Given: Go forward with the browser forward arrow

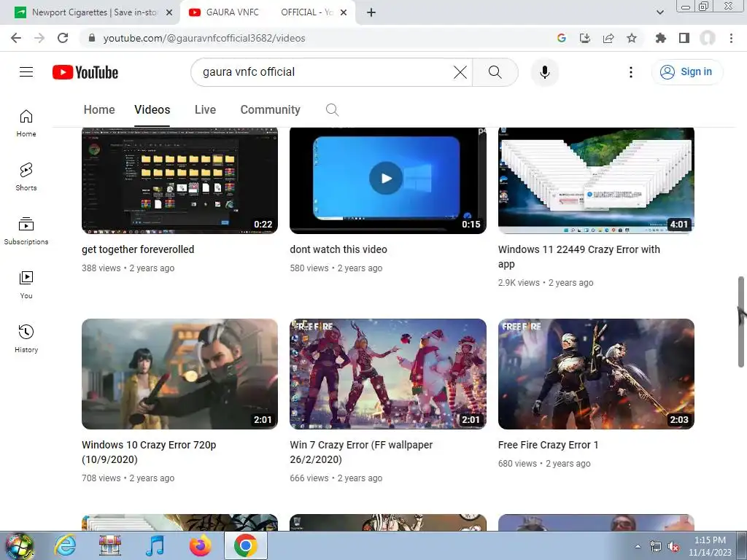Looking at the screenshot, I should pyautogui.click(x=39, y=38).
